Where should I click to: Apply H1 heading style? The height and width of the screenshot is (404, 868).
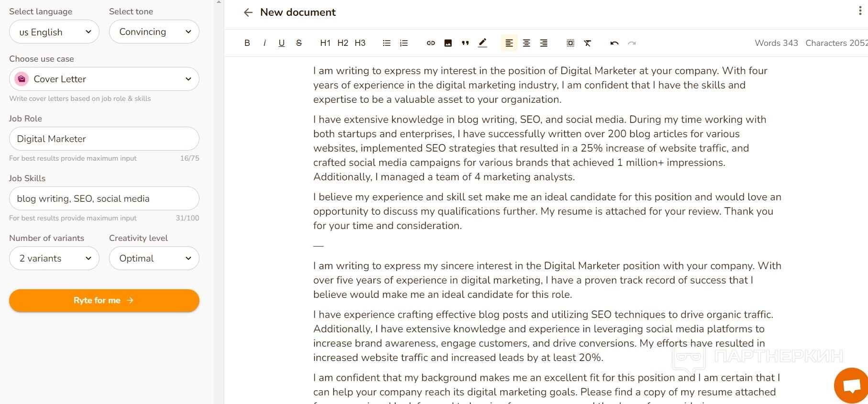coord(325,43)
